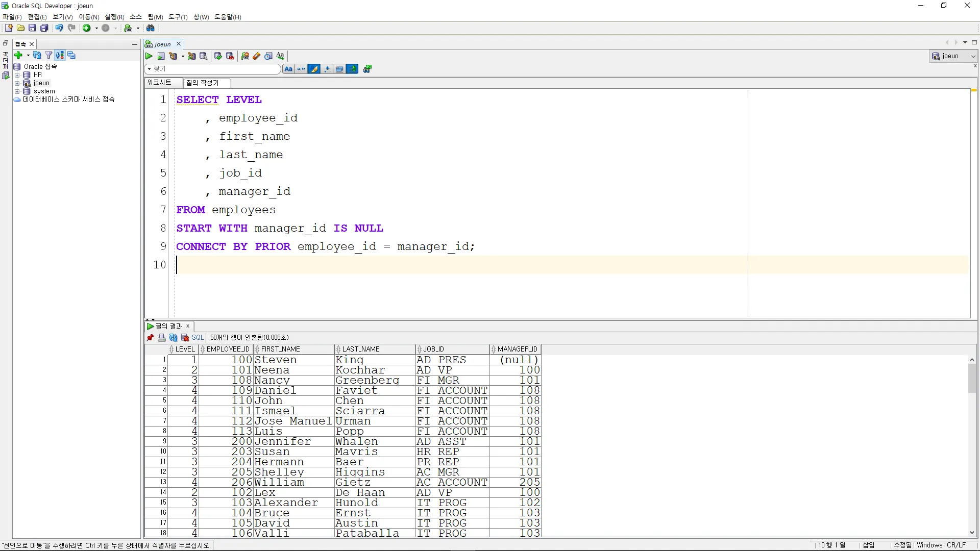Image resolution: width=980 pixels, height=551 pixels.
Task: Toggle the Match Case (Aa) search option
Action: click(288, 69)
